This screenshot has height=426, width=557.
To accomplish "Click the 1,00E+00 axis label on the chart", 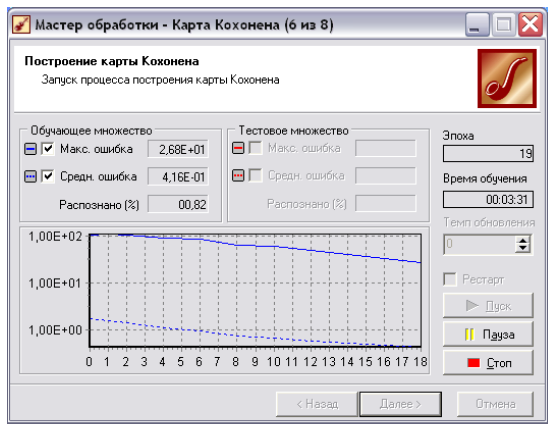I will pyautogui.click(x=55, y=330).
